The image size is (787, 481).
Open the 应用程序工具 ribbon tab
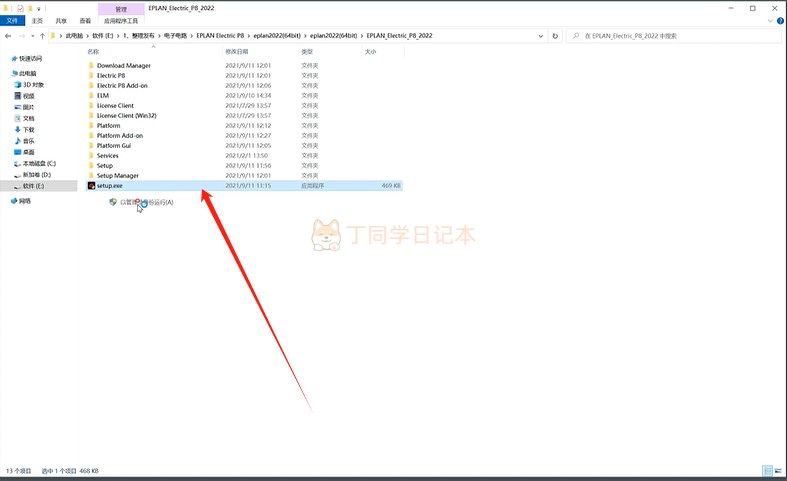tap(121, 21)
